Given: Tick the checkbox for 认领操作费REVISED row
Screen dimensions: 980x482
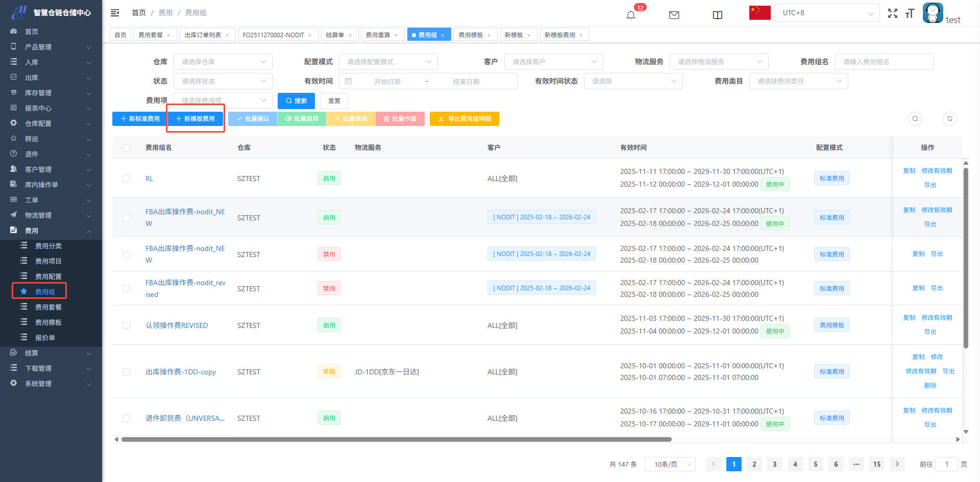Looking at the screenshot, I should [127, 325].
